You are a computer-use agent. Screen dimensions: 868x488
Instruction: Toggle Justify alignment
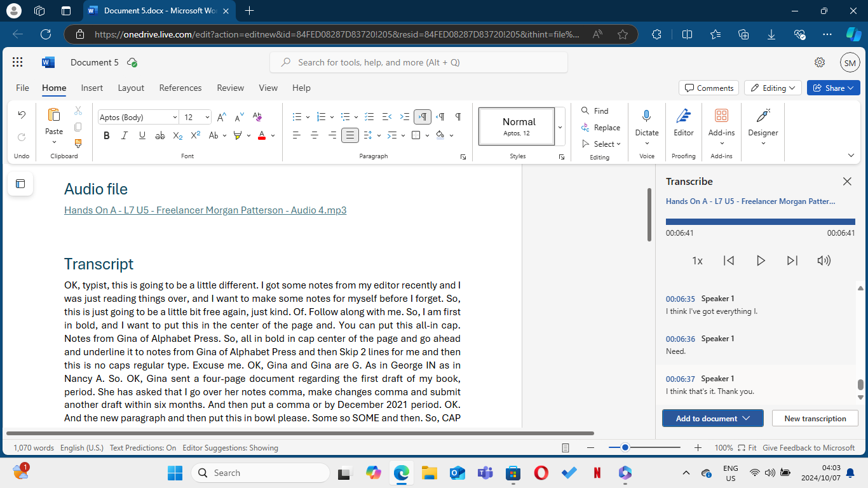pyautogui.click(x=349, y=135)
